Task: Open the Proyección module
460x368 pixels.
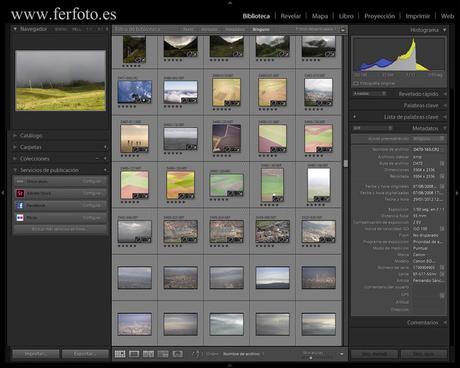Action: [379, 16]
